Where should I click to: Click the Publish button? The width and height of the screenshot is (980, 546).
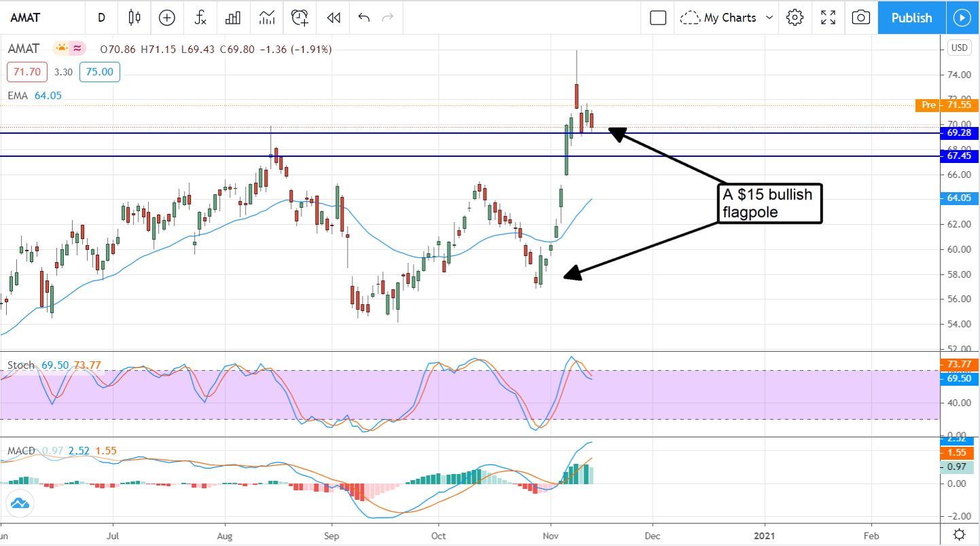(x=911, y=18)
